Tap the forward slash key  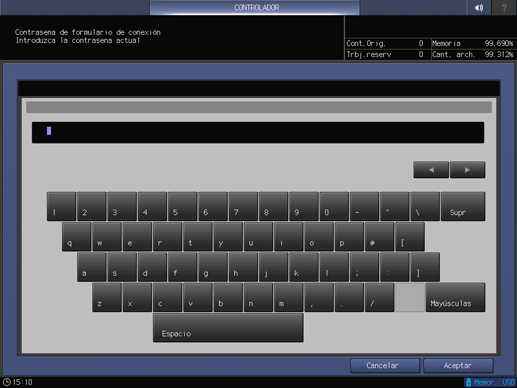point(379,298)
